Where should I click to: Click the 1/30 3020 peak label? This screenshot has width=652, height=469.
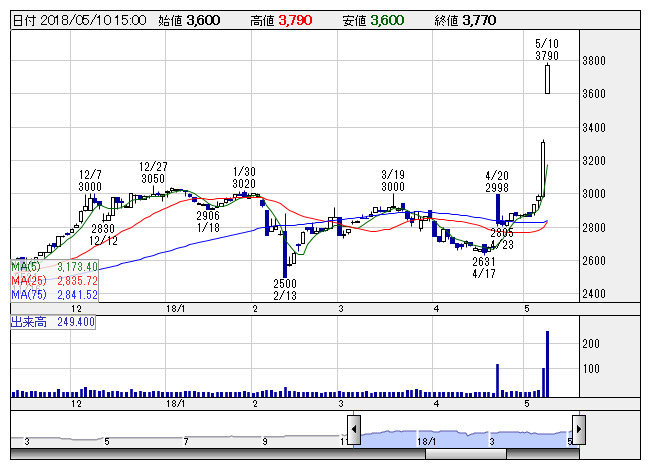[244, 178]
